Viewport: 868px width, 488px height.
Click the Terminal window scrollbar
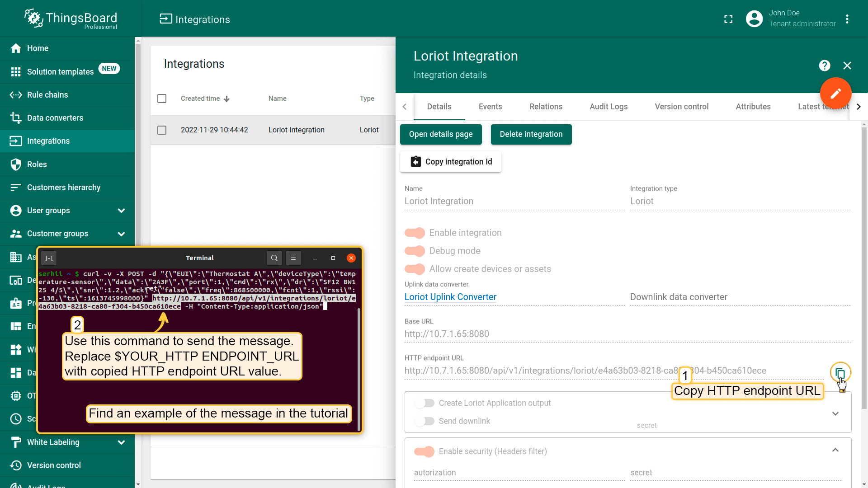coord(359,369)
